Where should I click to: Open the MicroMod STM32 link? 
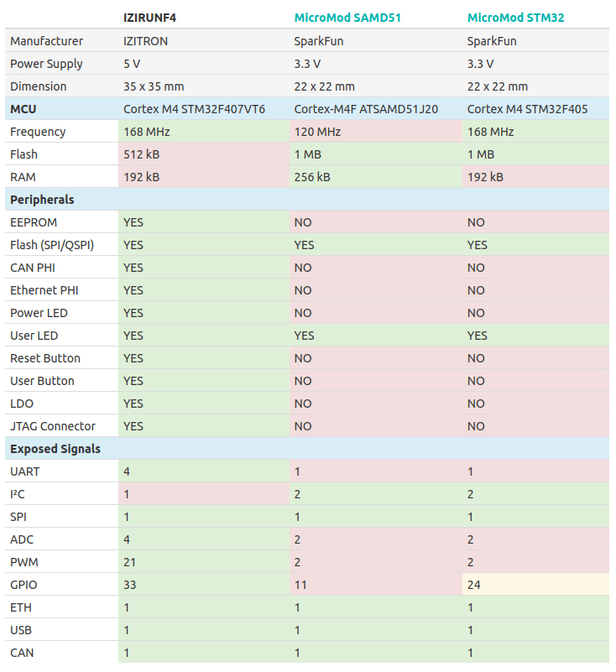(x=515, y=18)
